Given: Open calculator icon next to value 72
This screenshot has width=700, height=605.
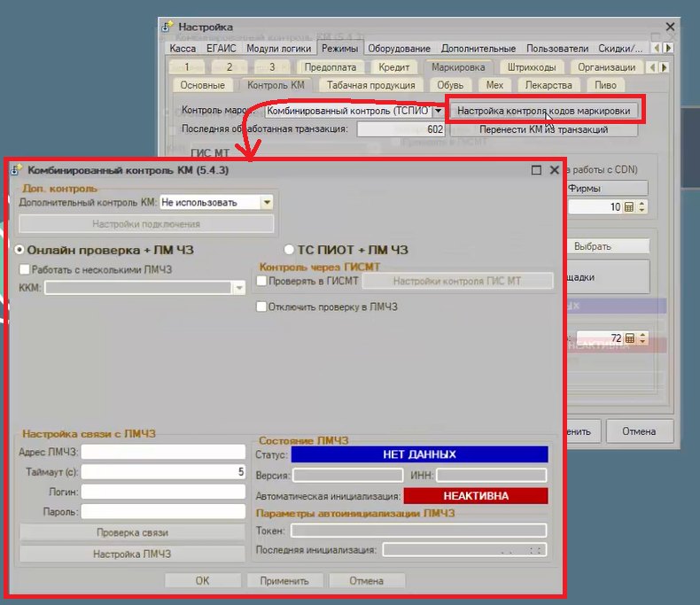Looking at the screenshot, I should pyautogui.click(x=629, y=338).
